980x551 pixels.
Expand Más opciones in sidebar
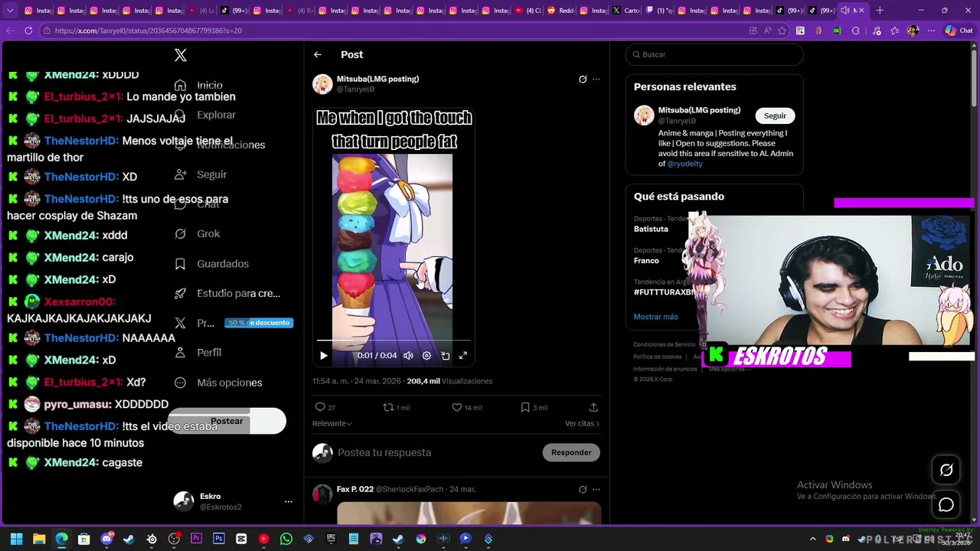(220, 383)
